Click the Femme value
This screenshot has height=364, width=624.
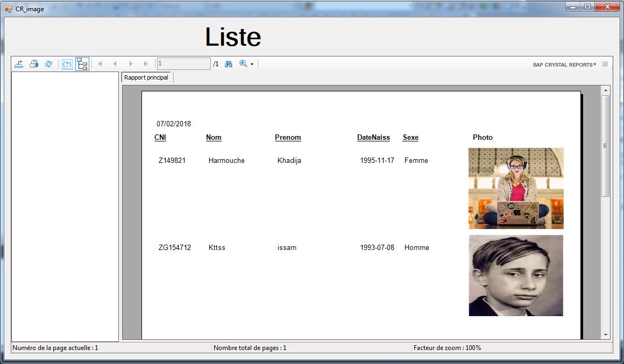(x=416, y=160)
